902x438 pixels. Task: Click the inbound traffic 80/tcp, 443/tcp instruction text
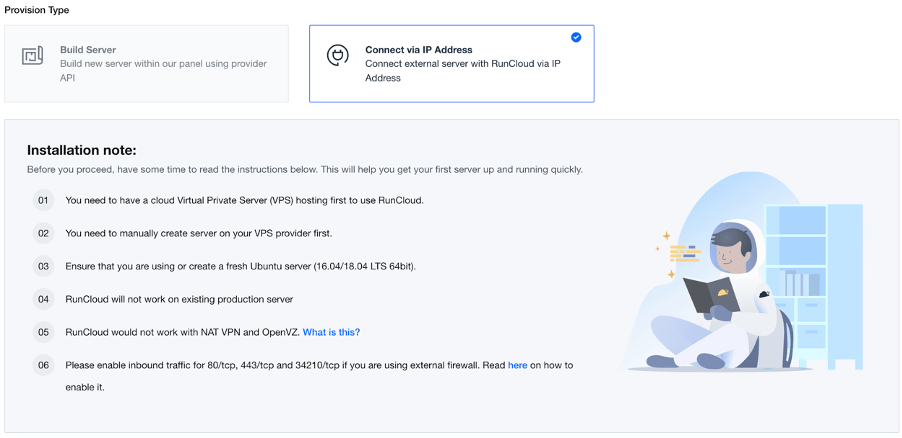click(319, 376)
